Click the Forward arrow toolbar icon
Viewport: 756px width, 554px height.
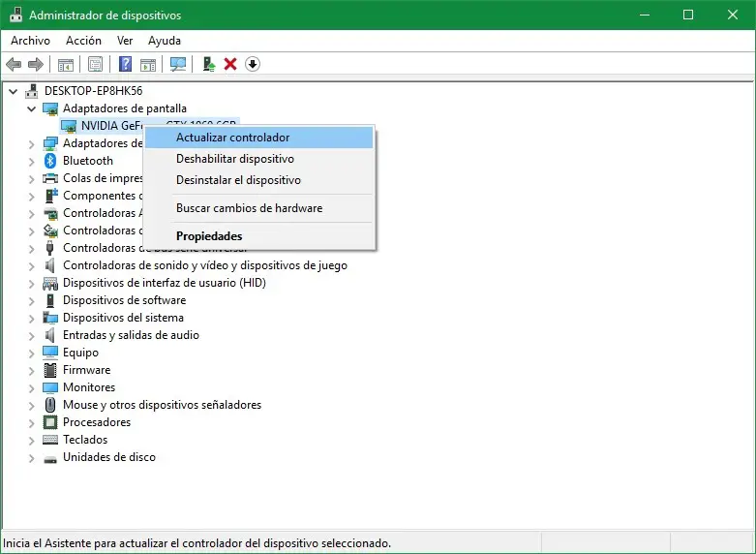[x=36, y=64]
